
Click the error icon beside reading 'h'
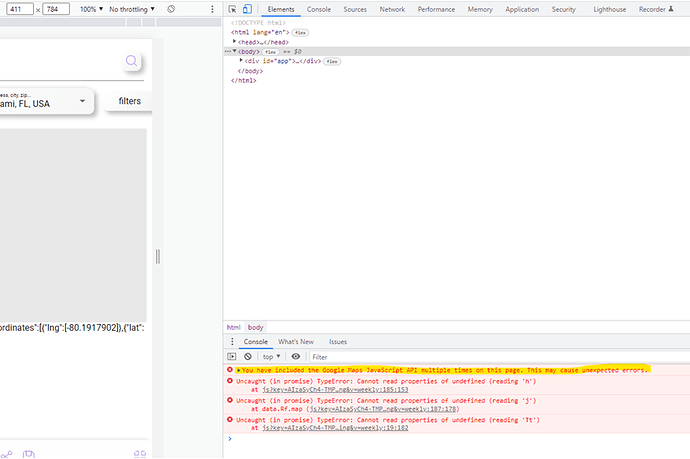pos(230,381)
